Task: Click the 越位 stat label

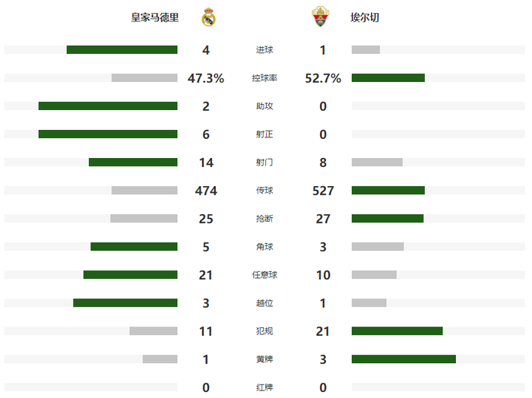Action: point(264,303)
